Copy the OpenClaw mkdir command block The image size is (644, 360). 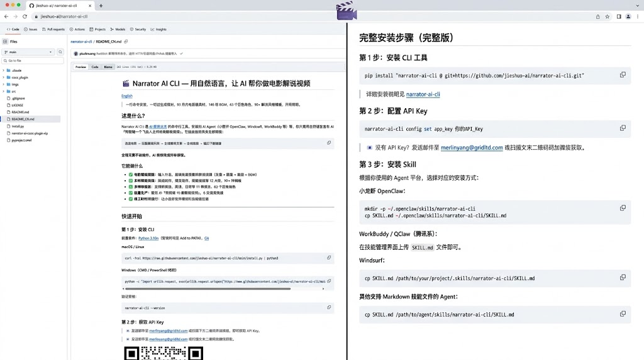coord(623,208)
